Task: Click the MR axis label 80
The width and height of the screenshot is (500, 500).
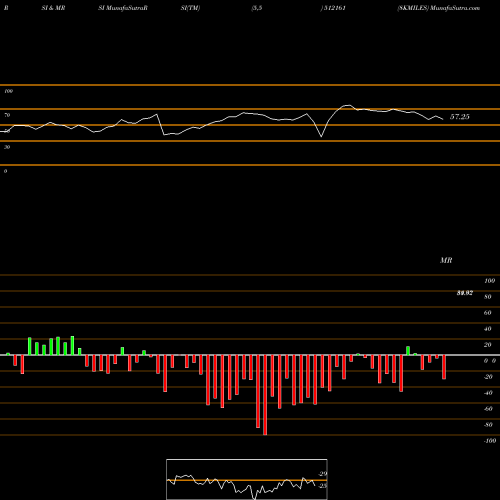Action: coord(488,297)
